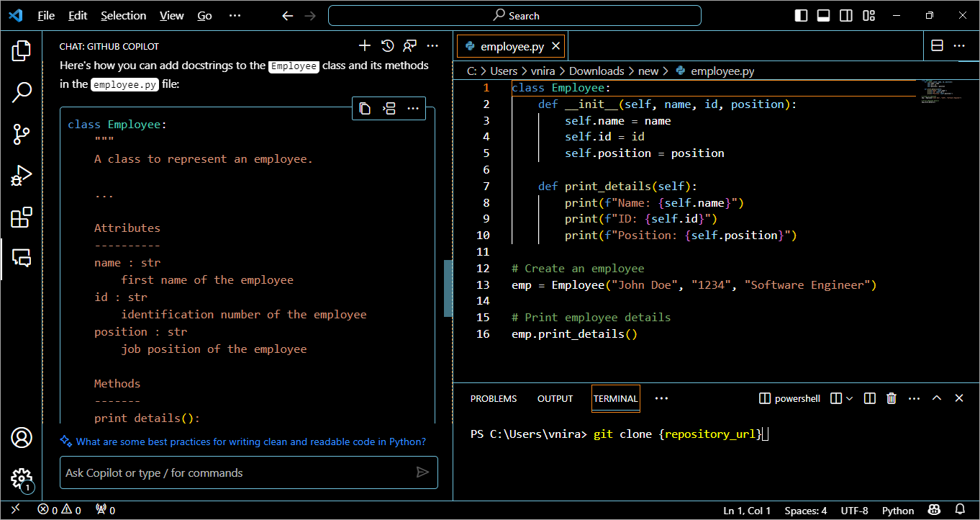This screenshot has width=980, height=520.
Task: Copy the code block in chat
Action: point(365,109)
